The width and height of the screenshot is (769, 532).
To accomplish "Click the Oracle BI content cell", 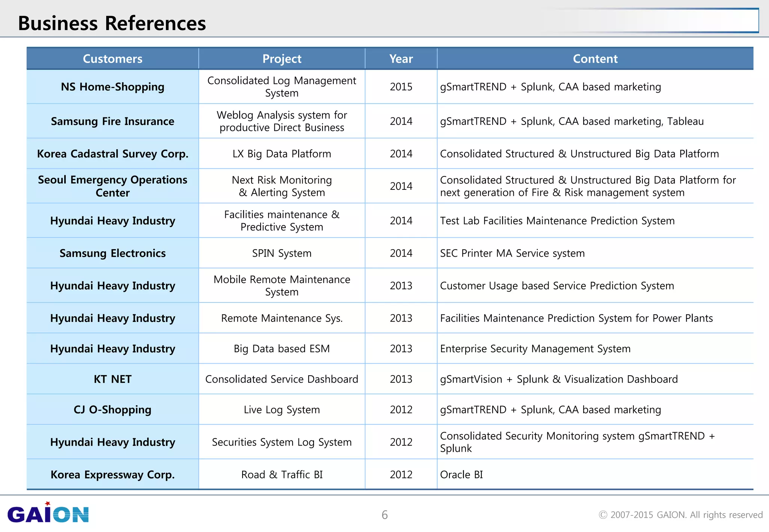I will pyautogui.click(x=461, y=475).
